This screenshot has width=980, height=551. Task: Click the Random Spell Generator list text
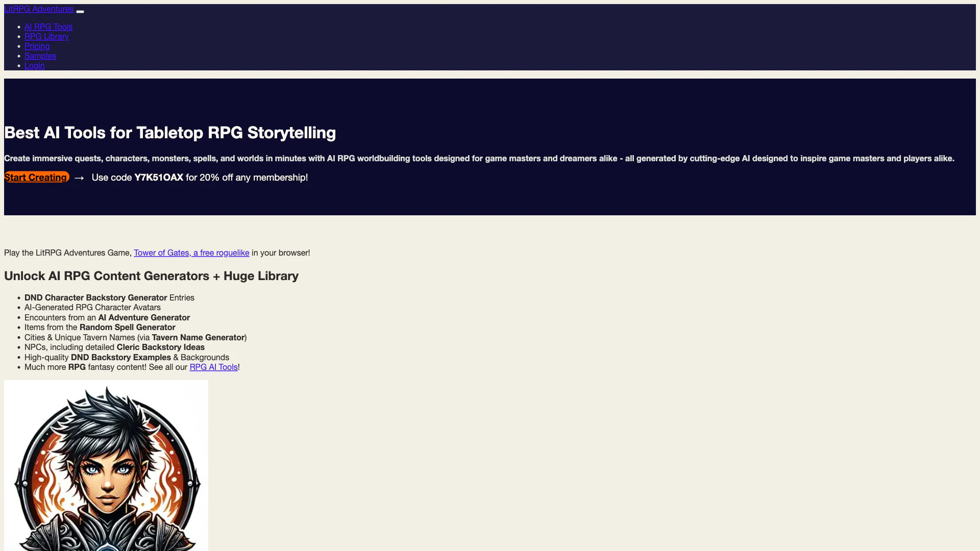click(x=127, y=328)
